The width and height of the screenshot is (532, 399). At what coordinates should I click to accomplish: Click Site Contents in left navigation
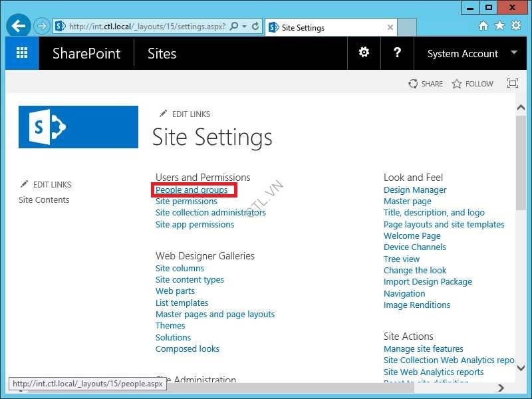44,200
